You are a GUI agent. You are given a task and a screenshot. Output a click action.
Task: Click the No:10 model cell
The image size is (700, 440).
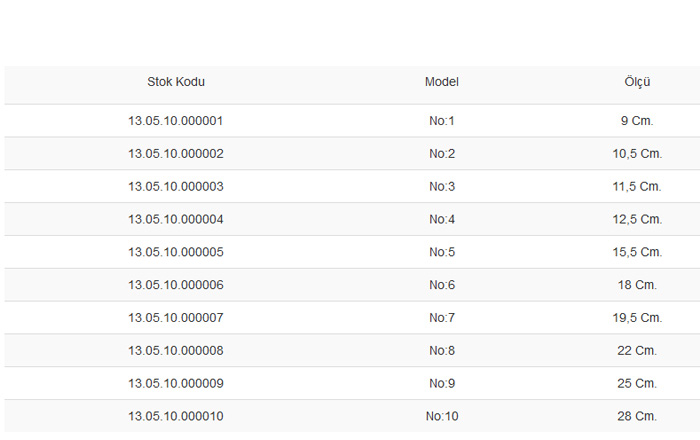click(x=442, y=416)
